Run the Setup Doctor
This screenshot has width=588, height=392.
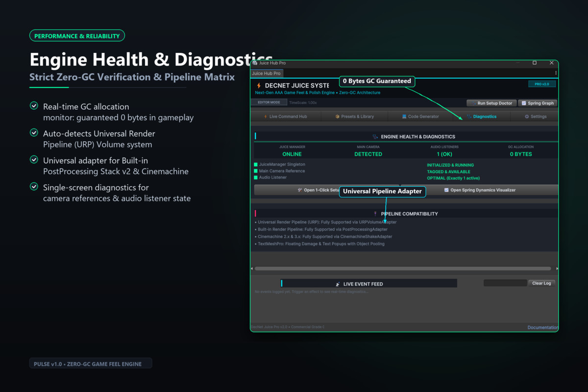pos(491,103)
